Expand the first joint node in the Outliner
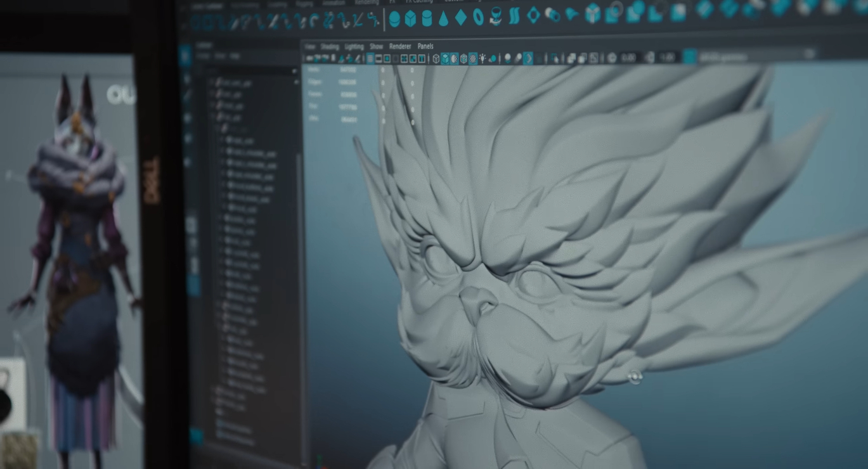The width and height of the screenshot is (868, 469). (212, 83)
